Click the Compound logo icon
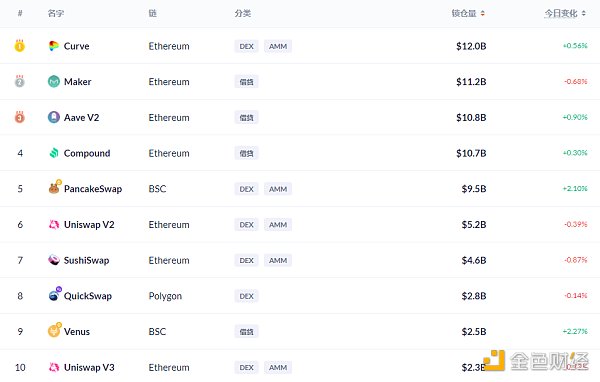 54,153
